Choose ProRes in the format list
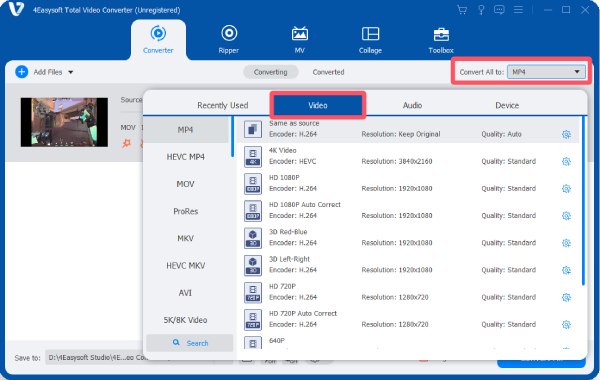 [186, 211]
